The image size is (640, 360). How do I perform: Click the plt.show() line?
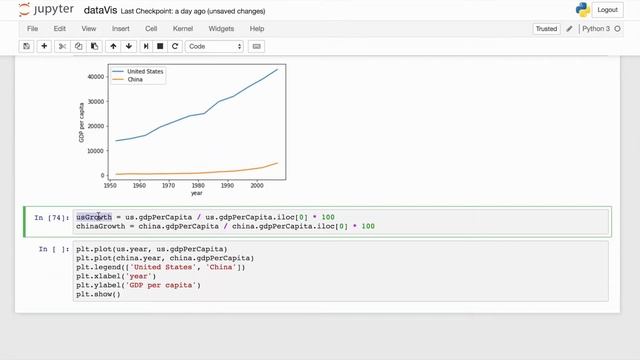tap(98, 294)
